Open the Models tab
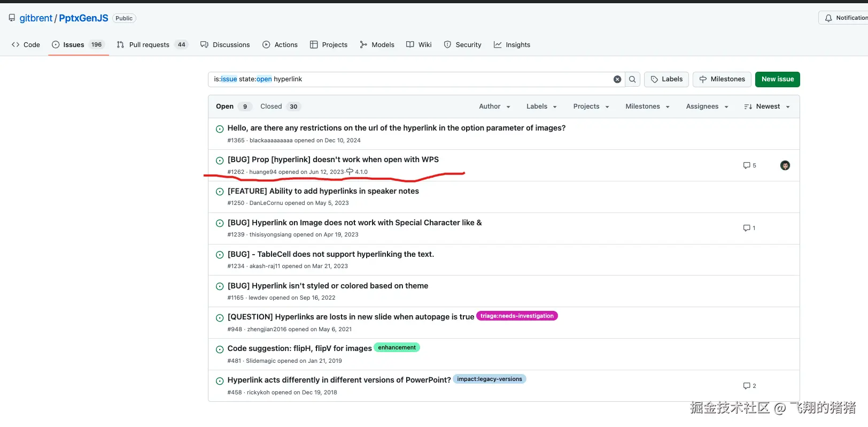This screenshot has height=427, width=868. coord(377,45)
